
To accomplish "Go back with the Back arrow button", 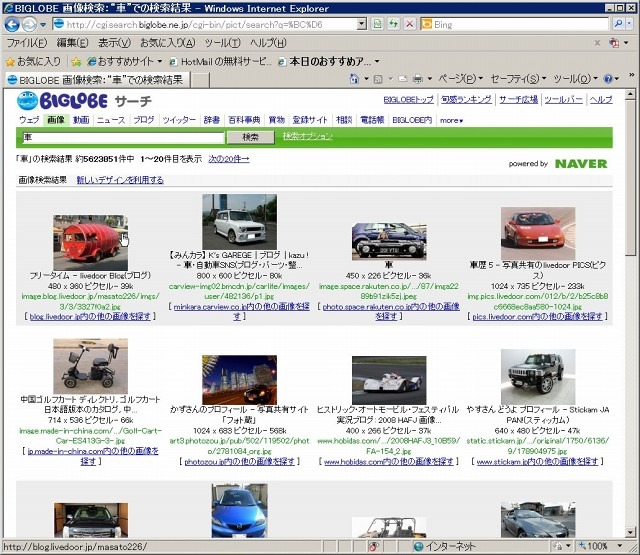I will (12, 24).
